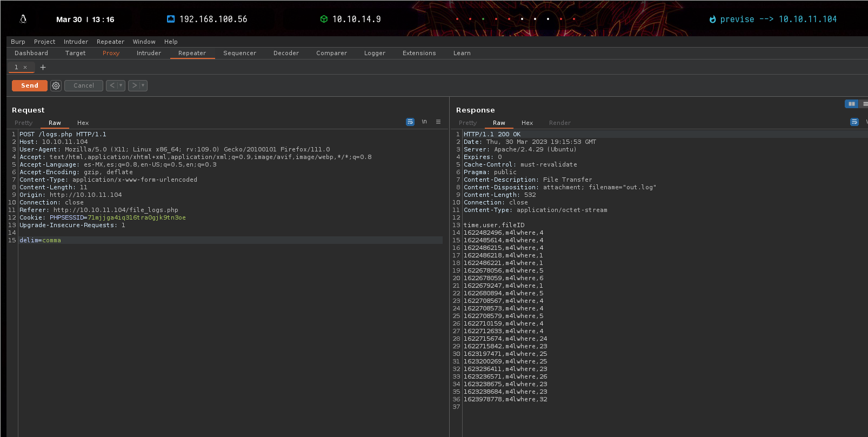Toggle non-printable characters display in Request
Image resolution: width=868 pixels, height=437 pixels.
(x=424, y=122)
